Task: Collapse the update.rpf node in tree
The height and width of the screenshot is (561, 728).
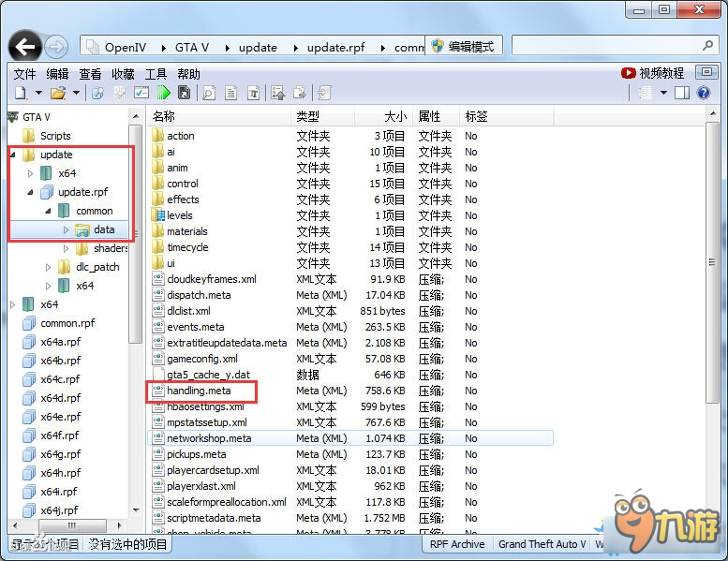Action: pyautogui.click(x=31, y=192)
